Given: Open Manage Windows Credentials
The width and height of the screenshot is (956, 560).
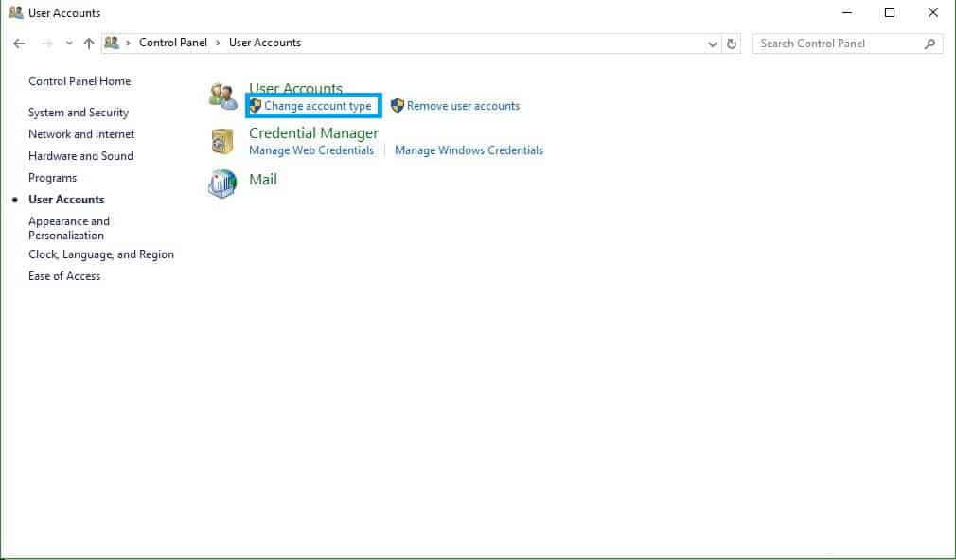Looking at the screenshot, I should point(468,149).
